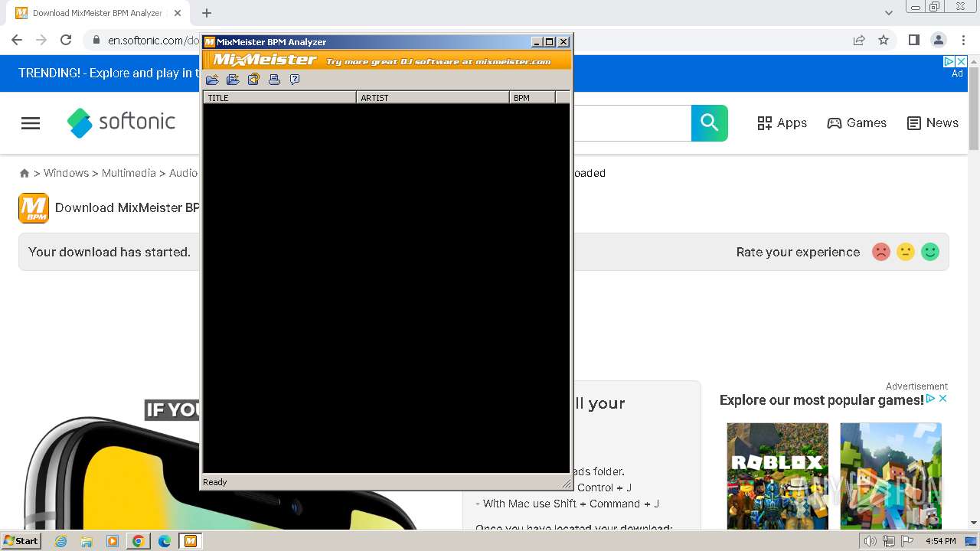The height and width of the screenshot is (551, 980).
Task: Open Apps section on Softonic
Action: tap(782, 123)
